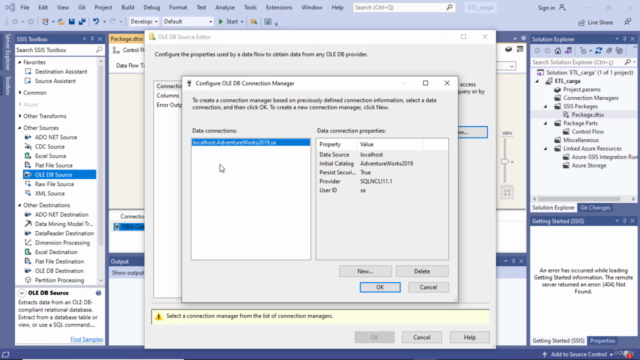Select CDC Source item
The width and height of the screenshot is (640, 360).
tap(49, 147)
